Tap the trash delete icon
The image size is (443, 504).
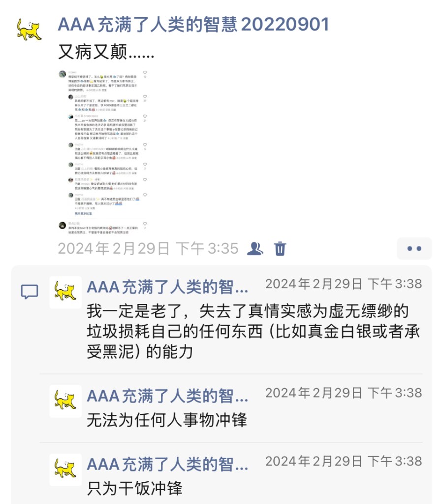pos(280,248)
